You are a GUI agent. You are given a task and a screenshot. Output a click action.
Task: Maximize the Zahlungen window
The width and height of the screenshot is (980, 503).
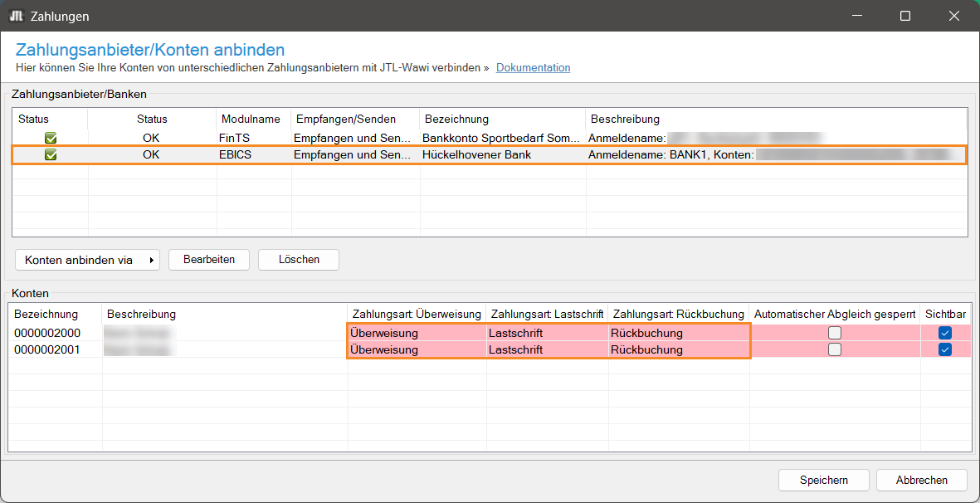click(905, 16)
